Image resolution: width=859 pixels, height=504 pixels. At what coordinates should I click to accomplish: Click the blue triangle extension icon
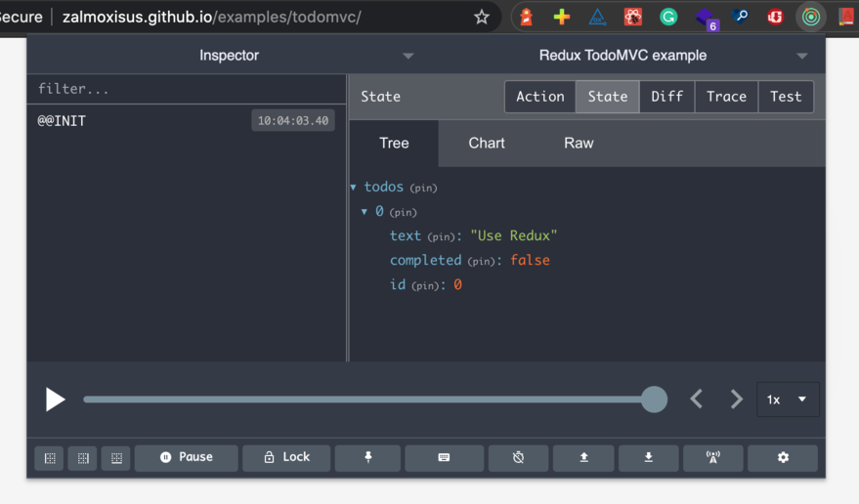click(x=597, y=17)
